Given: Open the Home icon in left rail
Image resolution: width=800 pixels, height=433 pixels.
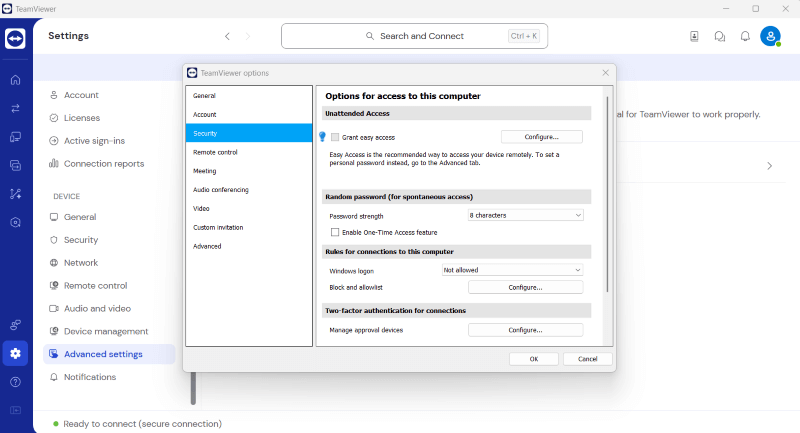Looking at the screenshot, I should point(15,80).
